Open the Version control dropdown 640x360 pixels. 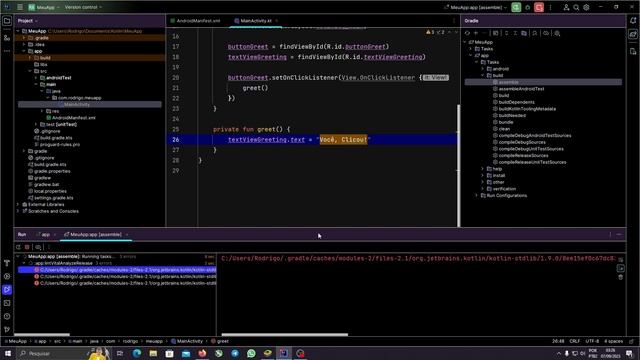83,7
